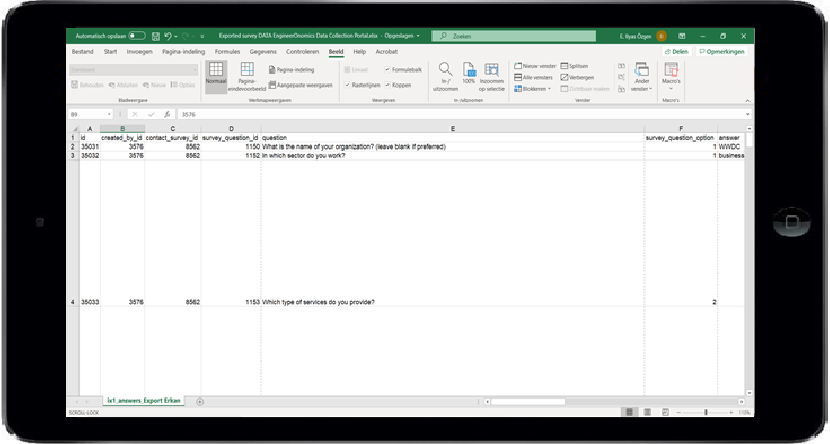Click the Splitsen window icon
830x444 pixels.
574,66
